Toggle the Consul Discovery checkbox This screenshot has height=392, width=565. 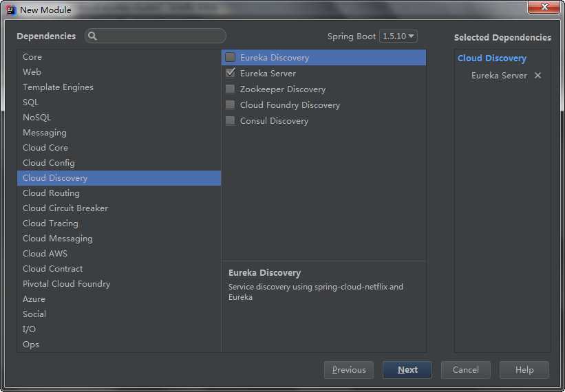click(x=230, y=120)
